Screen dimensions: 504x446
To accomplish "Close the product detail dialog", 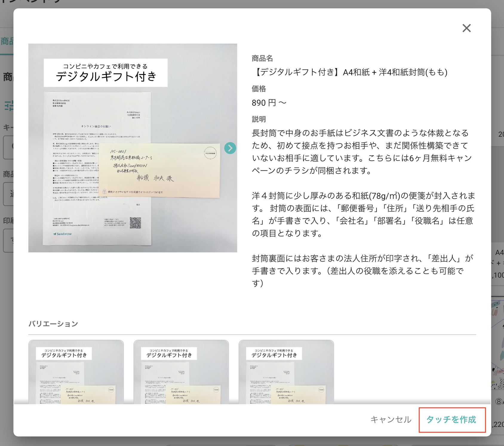I will 466,28.
